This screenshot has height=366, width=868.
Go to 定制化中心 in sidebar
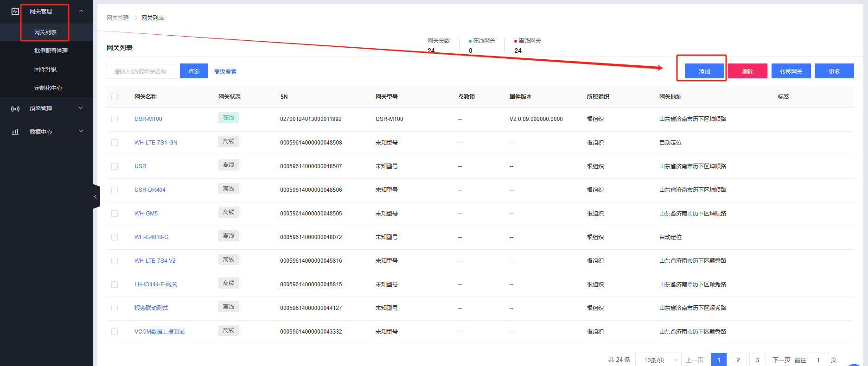(x=48, y=88)
